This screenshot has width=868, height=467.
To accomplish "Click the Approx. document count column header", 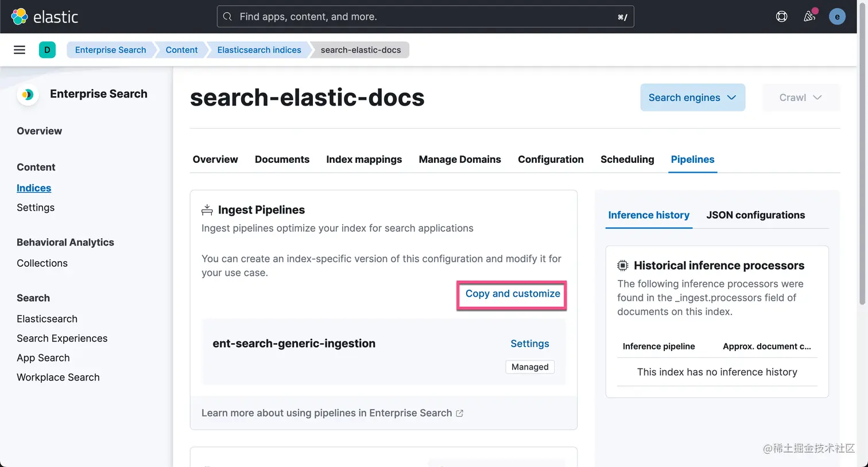I will pos(767,347).
